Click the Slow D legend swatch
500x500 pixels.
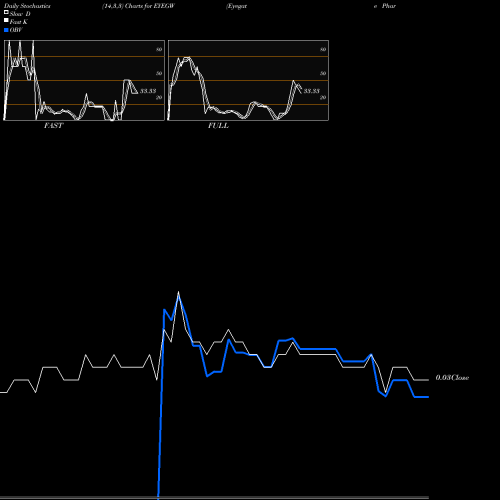6,12
